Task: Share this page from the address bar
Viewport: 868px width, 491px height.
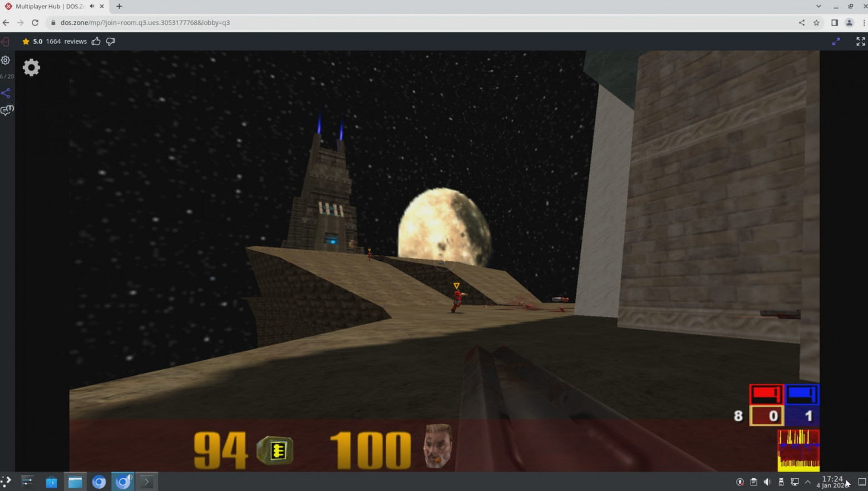Action: pyautogui.click(x=802, y=23)
